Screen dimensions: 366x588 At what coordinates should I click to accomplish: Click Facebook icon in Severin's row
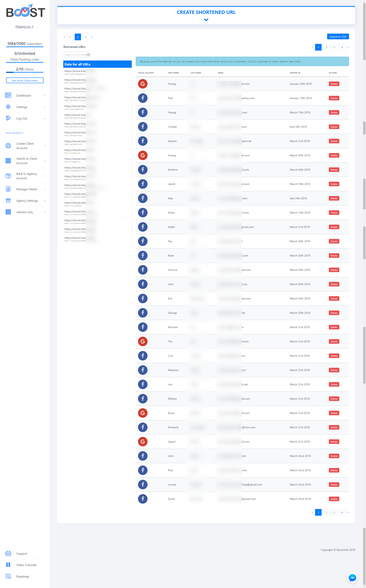pos(143,141)
